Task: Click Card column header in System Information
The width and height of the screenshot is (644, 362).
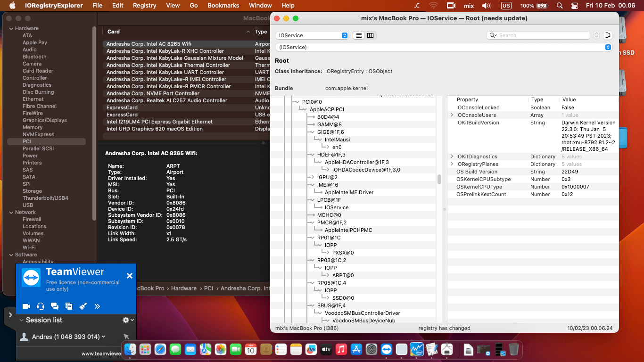Action: (114, 32)
